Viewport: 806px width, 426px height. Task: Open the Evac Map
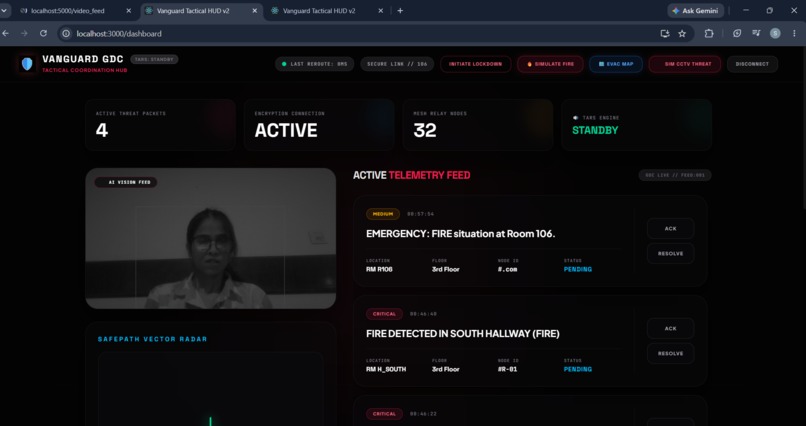[x=616, y=64]
